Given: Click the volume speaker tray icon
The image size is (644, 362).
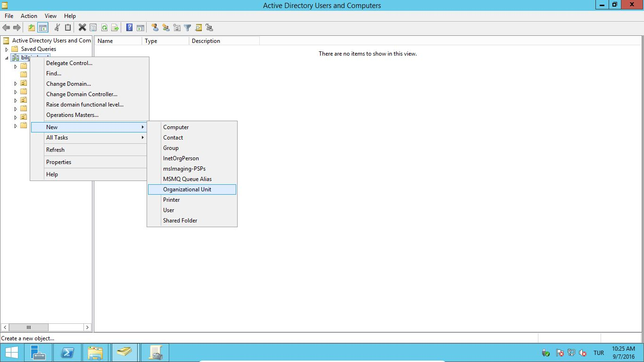Looking at the screenshot, I should (x=583, y=353).
